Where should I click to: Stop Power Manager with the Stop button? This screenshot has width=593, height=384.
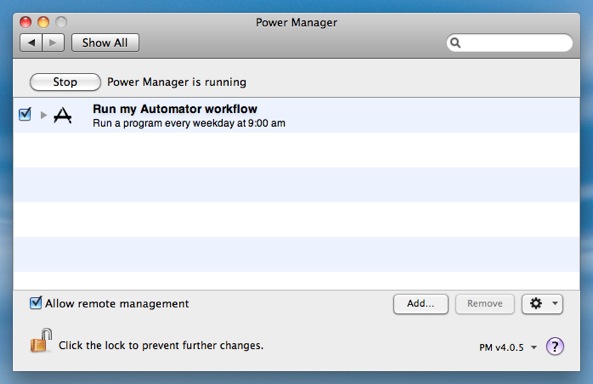(65, 82)
